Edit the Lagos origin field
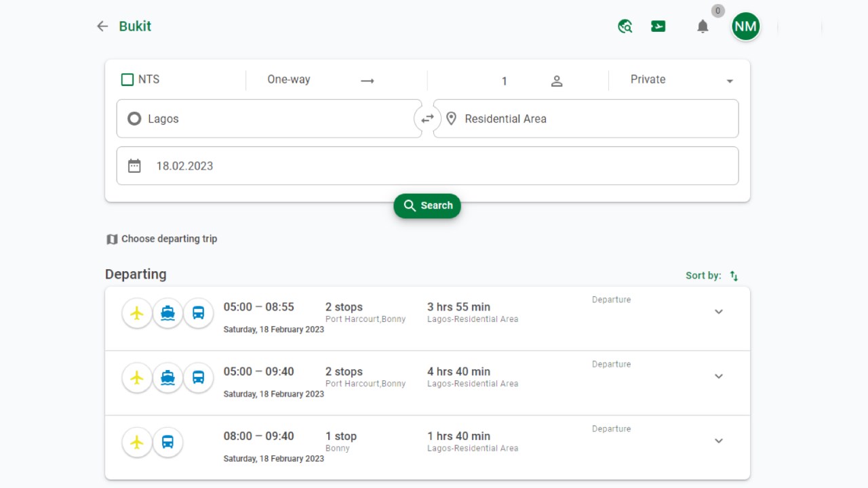Screen dimensions: 868x488 click(269, 119)
